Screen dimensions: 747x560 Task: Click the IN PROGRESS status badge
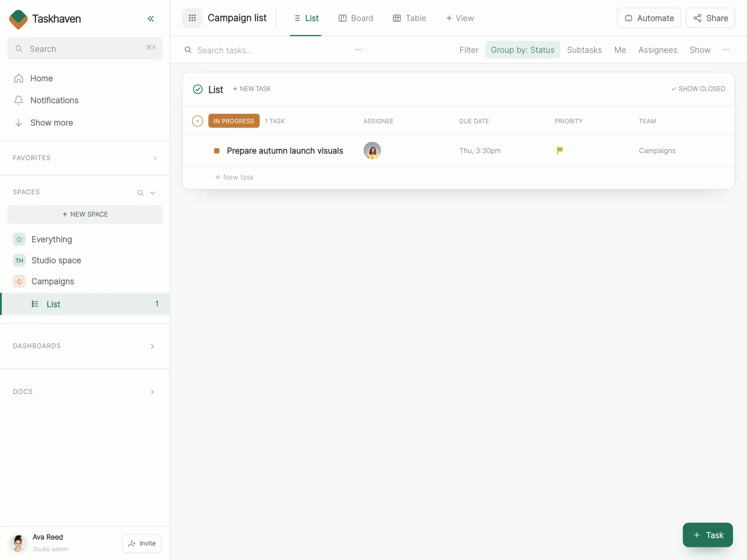[x=234, y=121]
